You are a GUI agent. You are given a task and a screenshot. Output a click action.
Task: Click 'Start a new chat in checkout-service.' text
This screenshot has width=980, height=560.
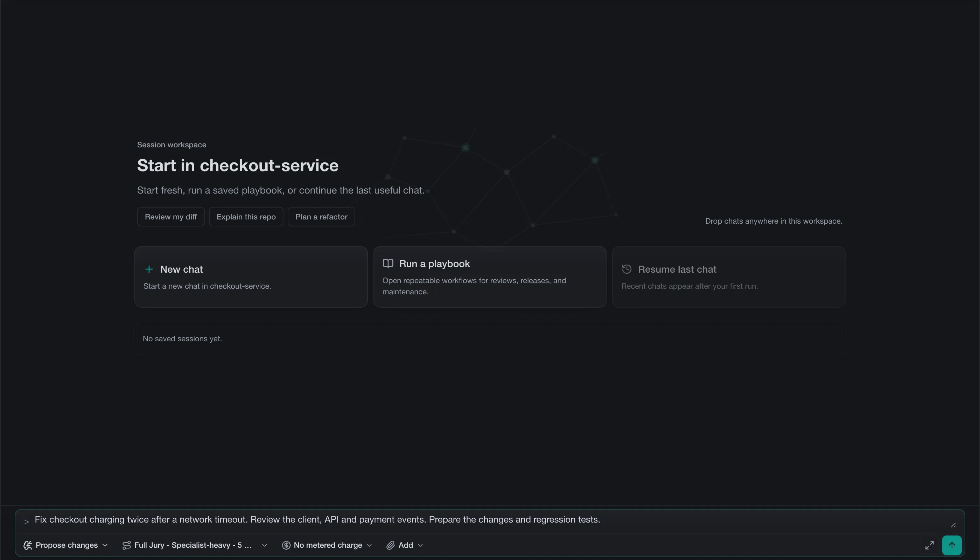click(207, 286)
